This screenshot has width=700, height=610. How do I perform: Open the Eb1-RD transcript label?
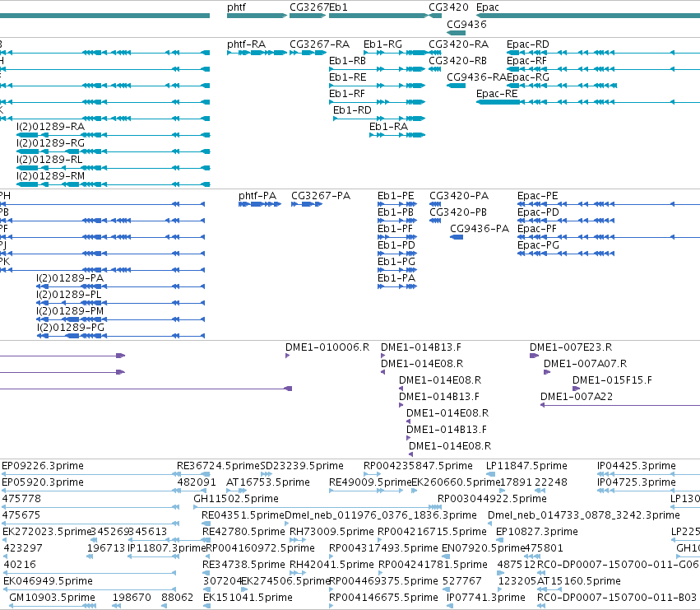[352, 110]
